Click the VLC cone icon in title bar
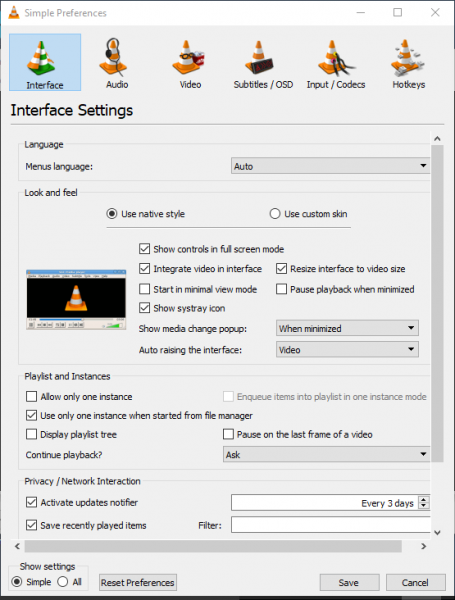The width and height of the screenshot is (455, 600). 14,13
